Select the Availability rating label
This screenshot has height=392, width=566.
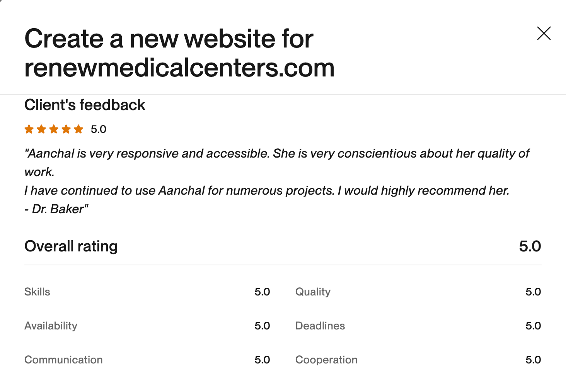[x=51, y=326]
